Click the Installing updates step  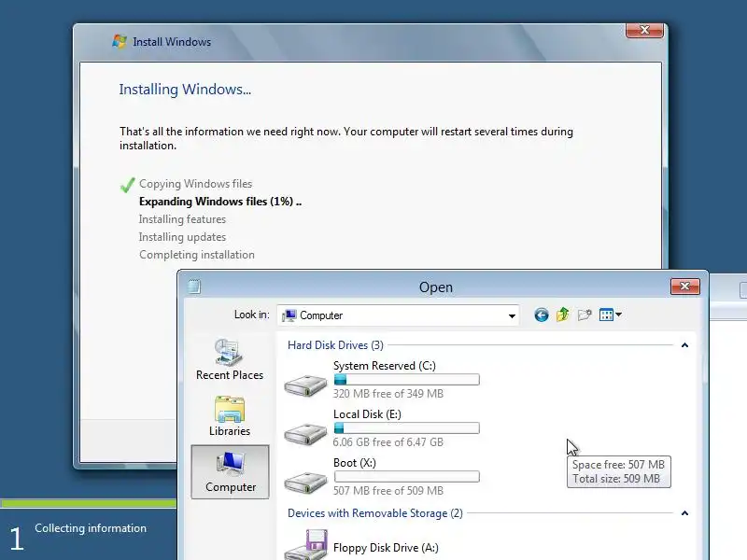point(182,237)
